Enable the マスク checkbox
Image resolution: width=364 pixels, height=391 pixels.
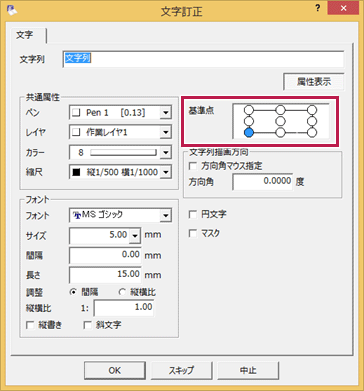(x=193, y=234)
